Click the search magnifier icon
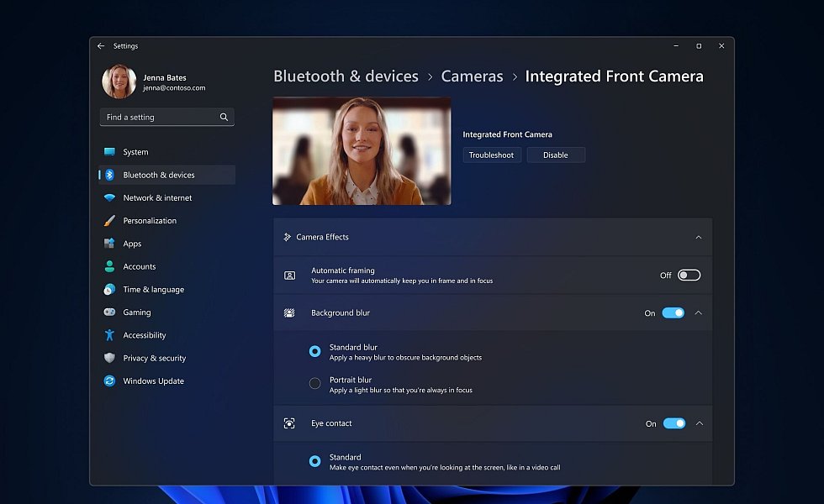The image size is (824, 504). click(224, 117)
